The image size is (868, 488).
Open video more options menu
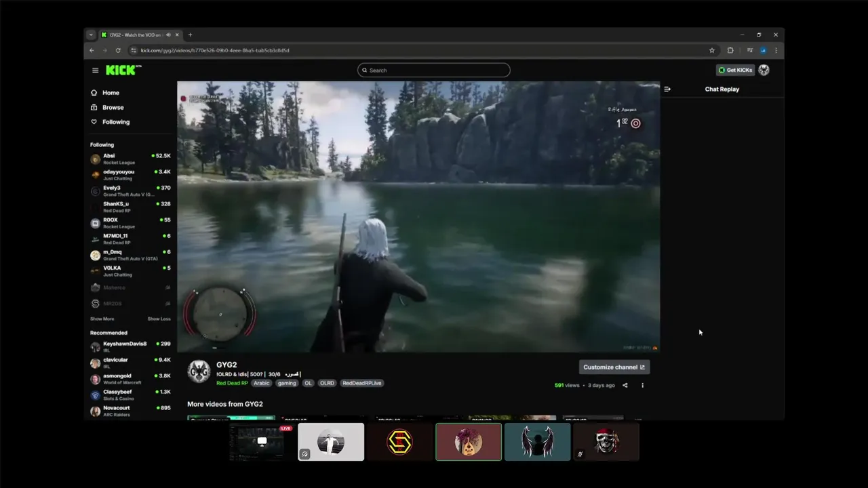pyautogui.click(x=642, y=385)
